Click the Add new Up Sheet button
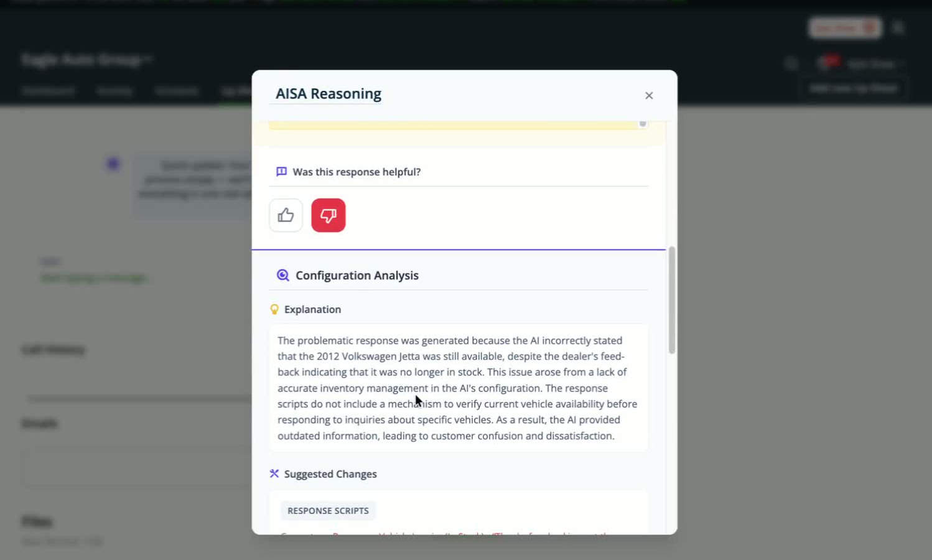This screenshot has height=560, width=932. (852, 88)
